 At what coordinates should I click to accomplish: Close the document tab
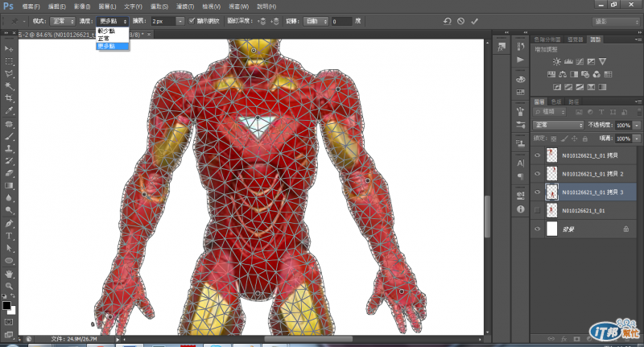click(x=148, y=35)
